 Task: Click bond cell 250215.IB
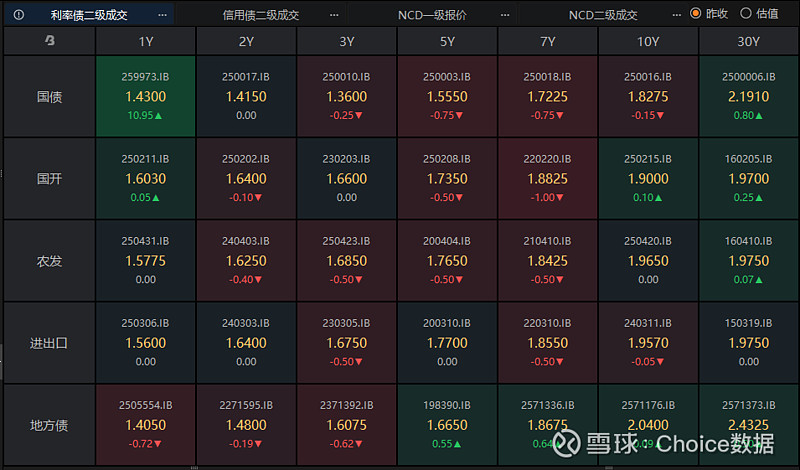pos(648,179)
